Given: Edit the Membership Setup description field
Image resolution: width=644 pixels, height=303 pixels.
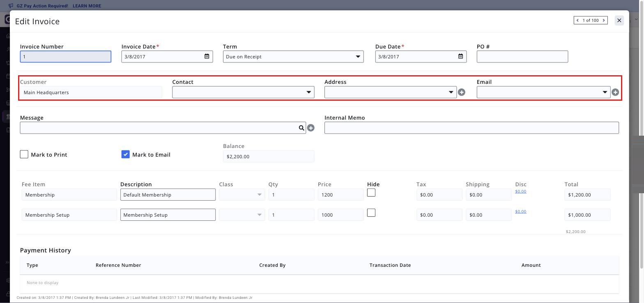Looking at the screenshot, I should click(x=168, y=215).
